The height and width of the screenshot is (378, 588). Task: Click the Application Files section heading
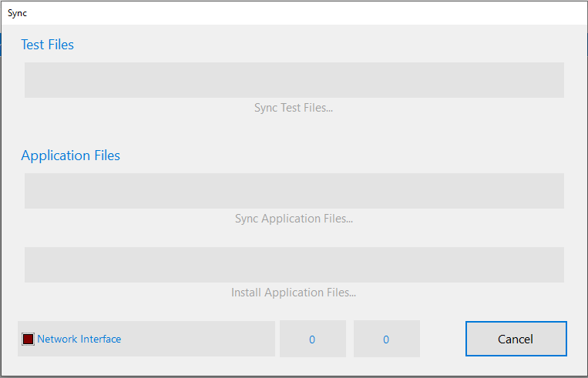point(70,156)
